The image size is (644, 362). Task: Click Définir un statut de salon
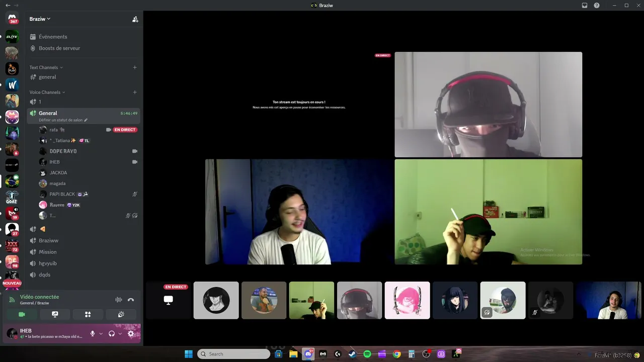pos(63,120)
